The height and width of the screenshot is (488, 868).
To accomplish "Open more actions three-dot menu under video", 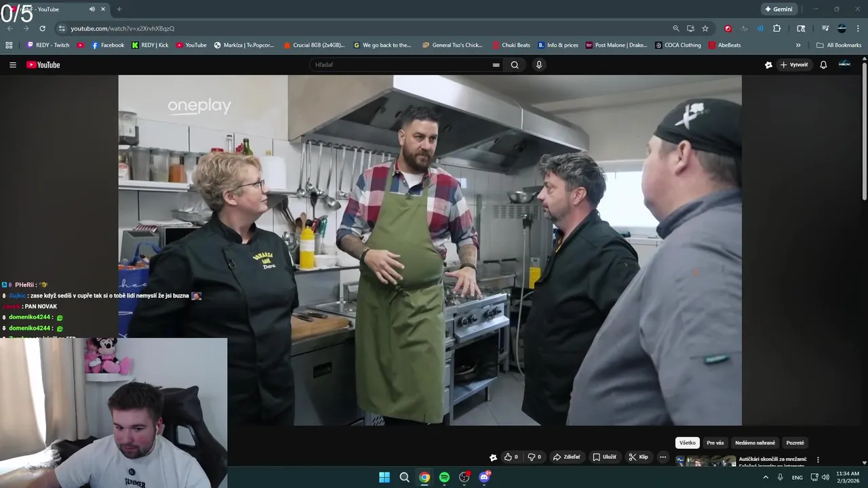I will pos(663,457).
